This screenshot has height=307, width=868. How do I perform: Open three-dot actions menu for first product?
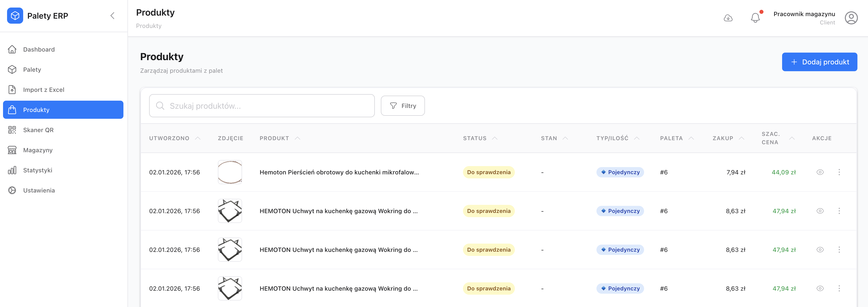tap(839, 172)
